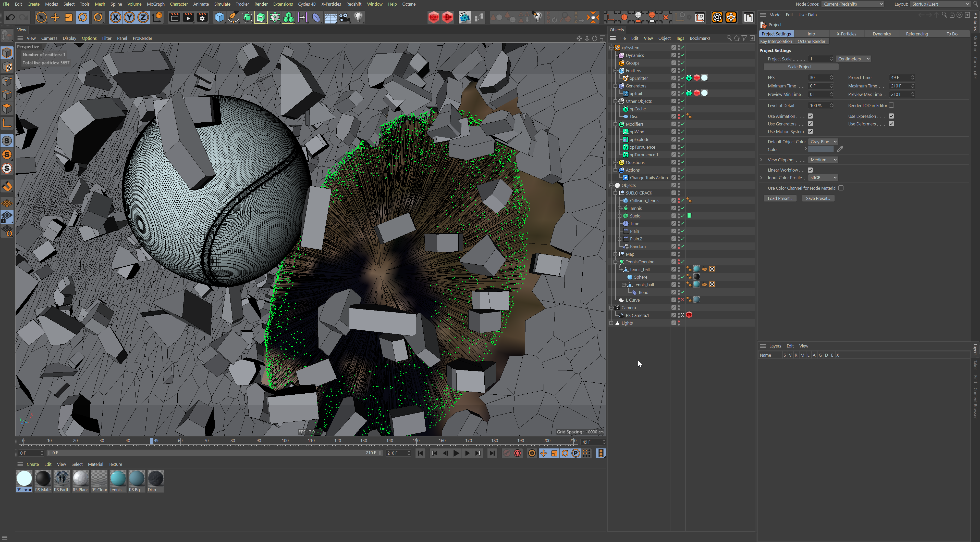
Task: Expand the Lights group in Objects
Action: pos(611,323)
